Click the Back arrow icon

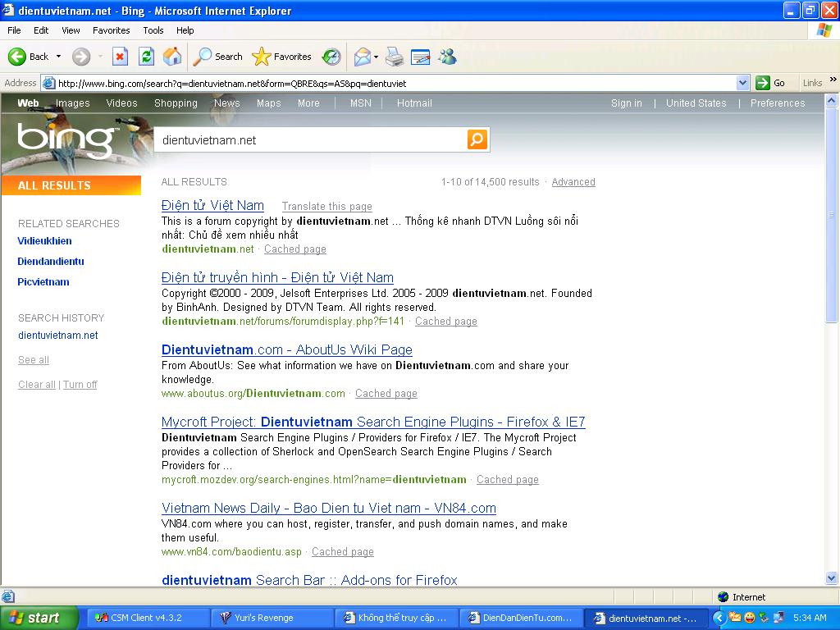tap(16, 57)
